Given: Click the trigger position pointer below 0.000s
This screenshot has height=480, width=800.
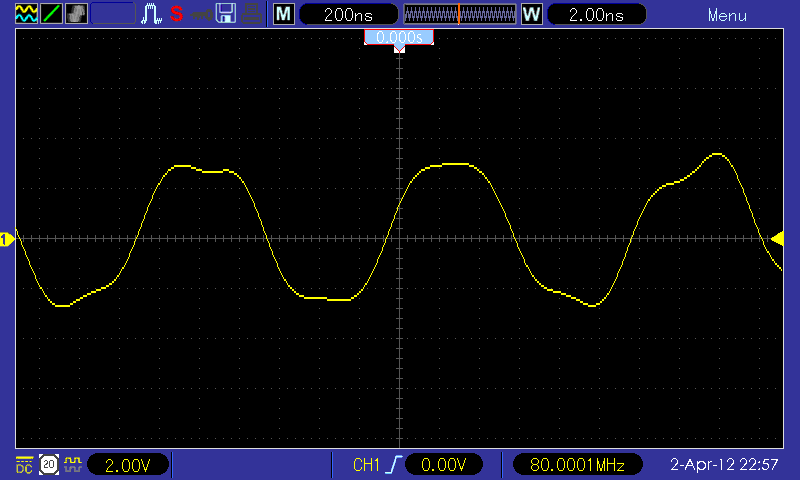Looking at the screenshot, I should coord(399,49).
